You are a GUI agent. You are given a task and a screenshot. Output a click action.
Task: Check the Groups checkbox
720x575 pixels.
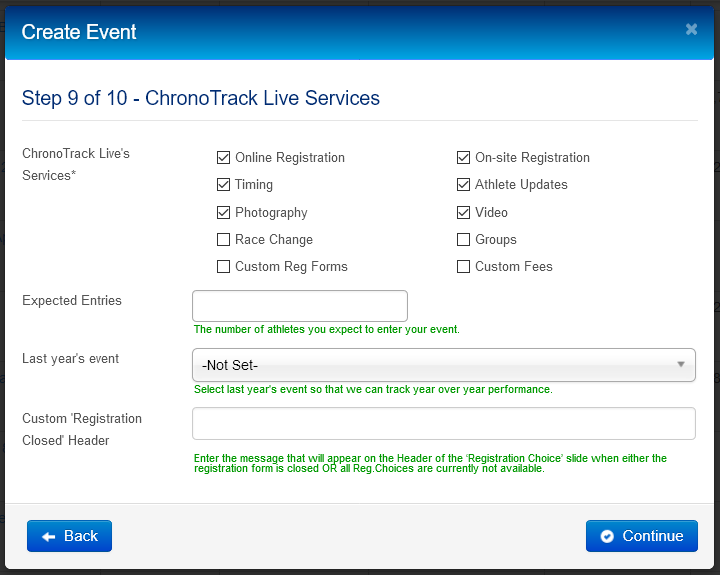pyautogui.click(x=463, y=240)
